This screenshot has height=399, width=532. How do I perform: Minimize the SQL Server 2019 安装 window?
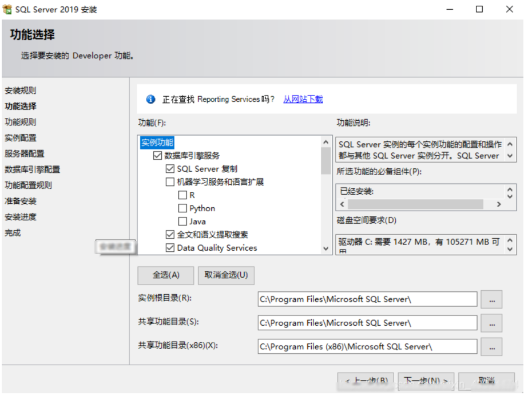click(450, 9)
